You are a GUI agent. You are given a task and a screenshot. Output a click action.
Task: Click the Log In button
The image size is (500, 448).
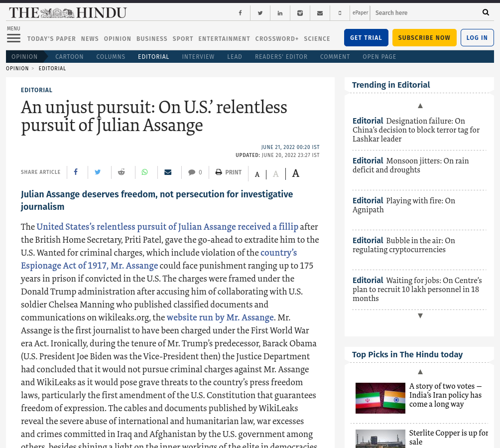pos(477,38)
